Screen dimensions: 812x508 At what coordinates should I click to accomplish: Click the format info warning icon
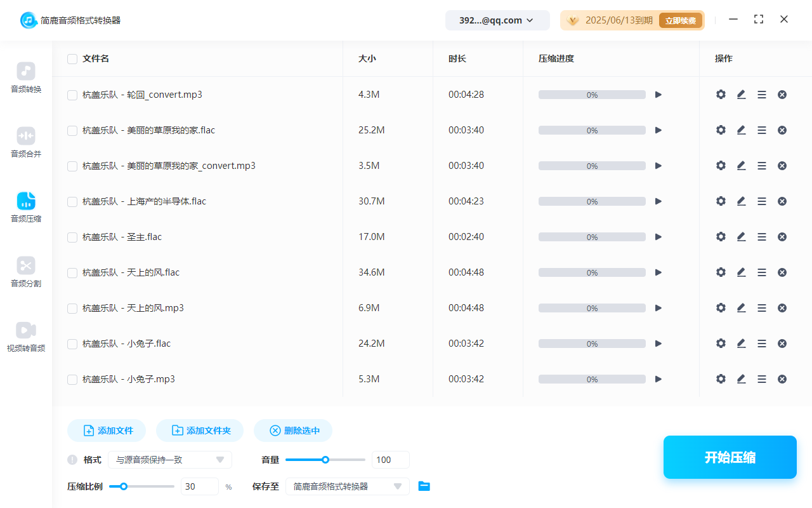72,460
